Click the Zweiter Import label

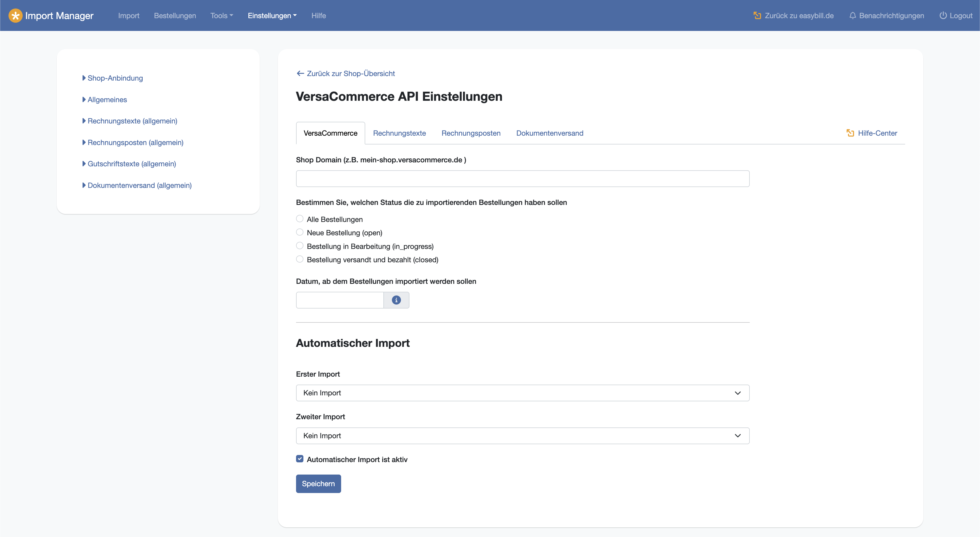tap(320, 417)
